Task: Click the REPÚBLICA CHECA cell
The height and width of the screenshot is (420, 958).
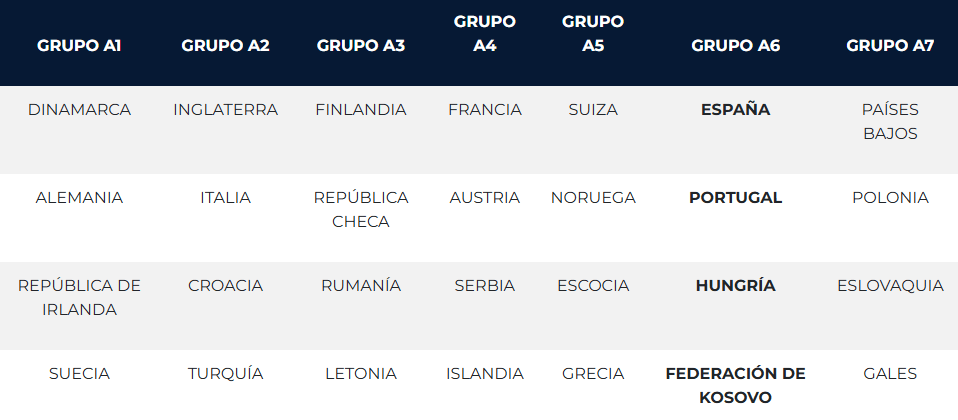Action: coord(360,209)
